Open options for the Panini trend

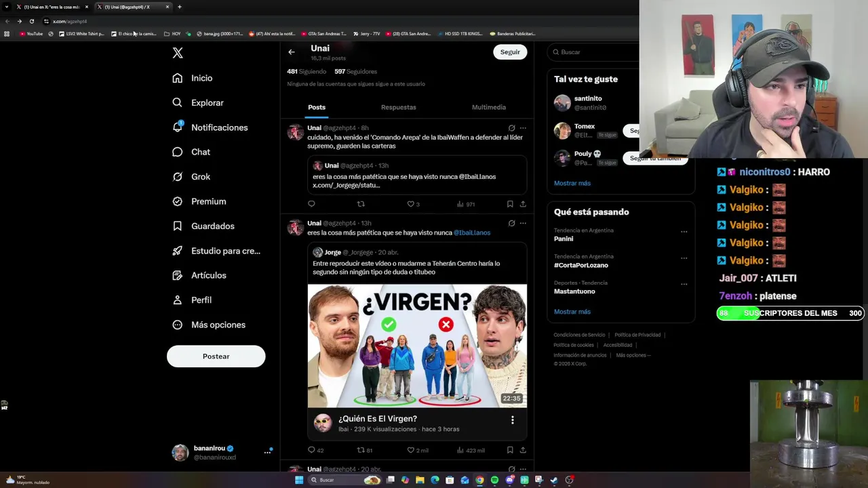684,232
